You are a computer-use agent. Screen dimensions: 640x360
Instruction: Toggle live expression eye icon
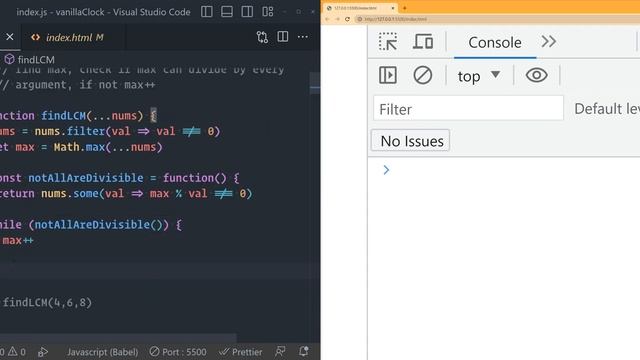click(536, 75)
